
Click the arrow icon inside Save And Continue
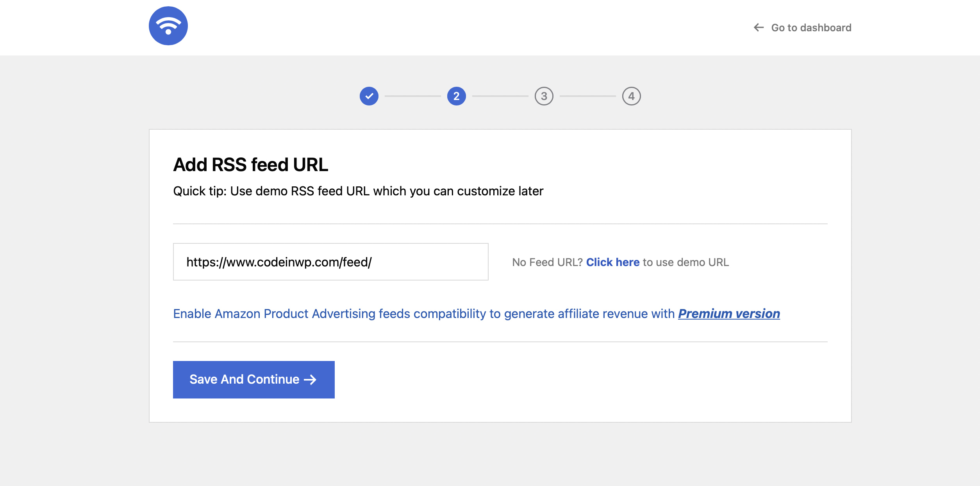310,379
